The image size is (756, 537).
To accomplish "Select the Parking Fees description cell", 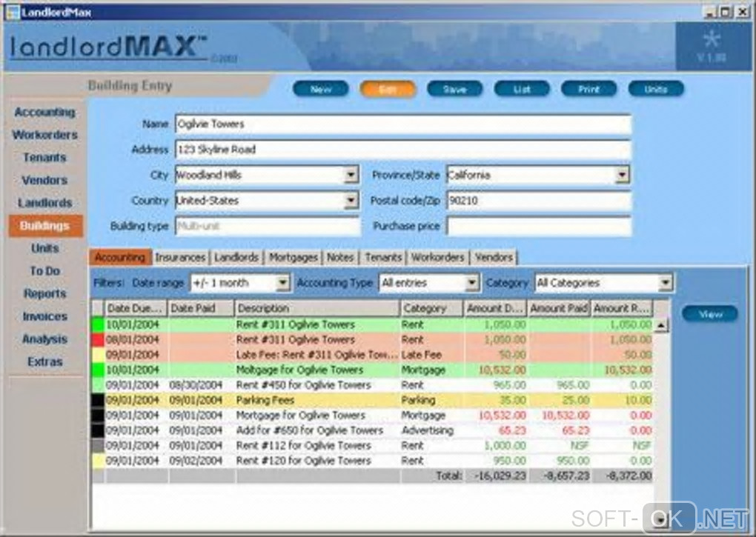I will [317, 400].
